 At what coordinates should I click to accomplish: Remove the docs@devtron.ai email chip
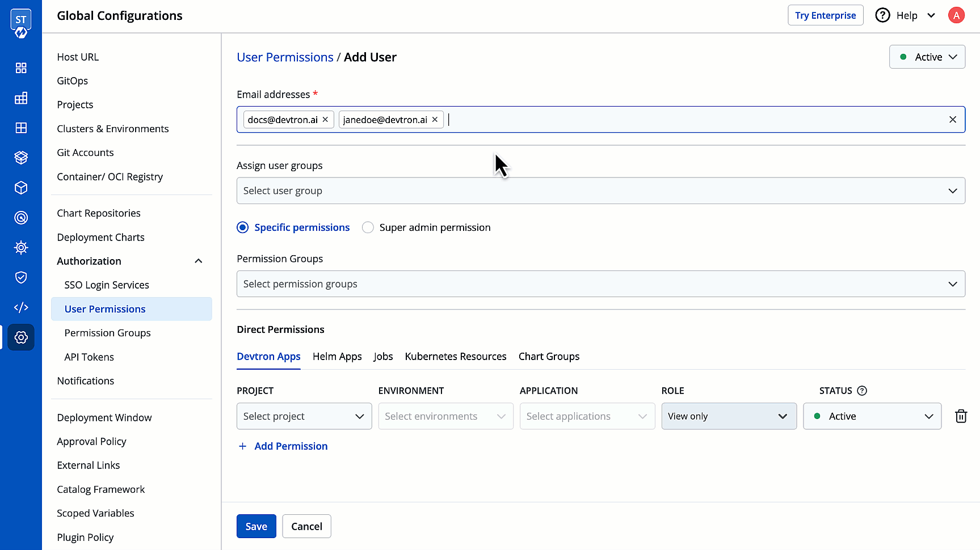click(325, 120)
